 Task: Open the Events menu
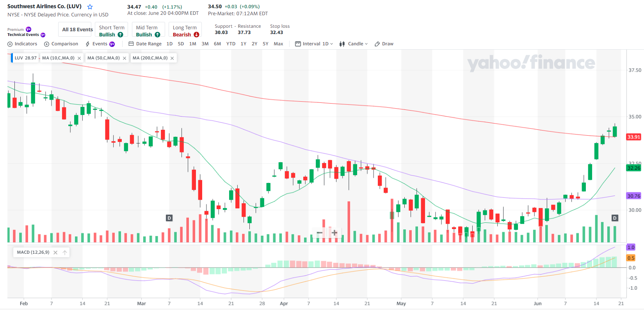click(x=100, y=44)
